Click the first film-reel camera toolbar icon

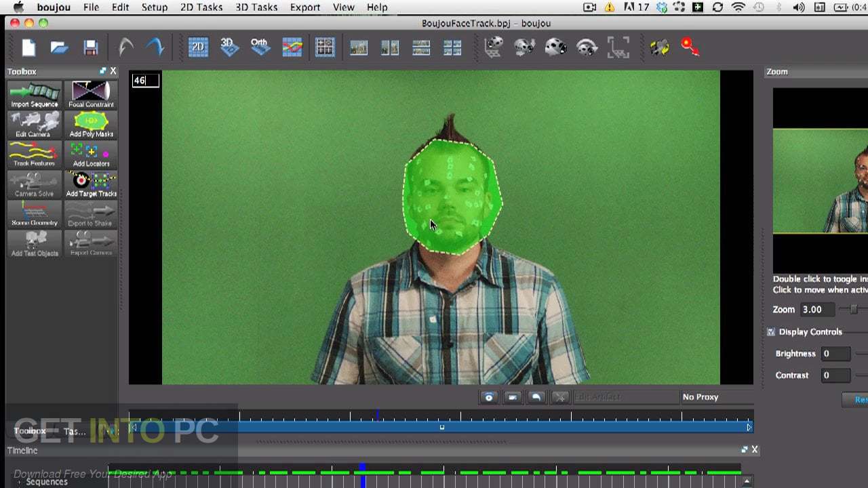(x=494, y=47)
